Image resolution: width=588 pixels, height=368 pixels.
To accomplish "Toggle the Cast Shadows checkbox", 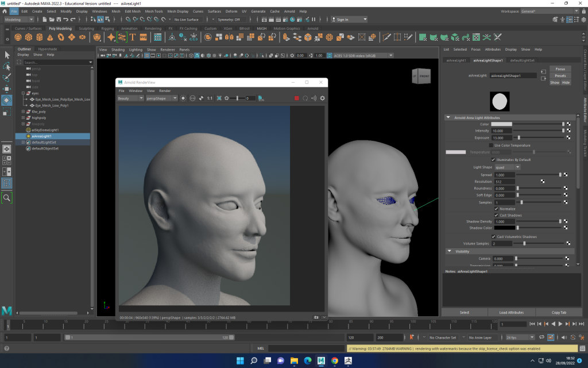I will pos(497,215).
